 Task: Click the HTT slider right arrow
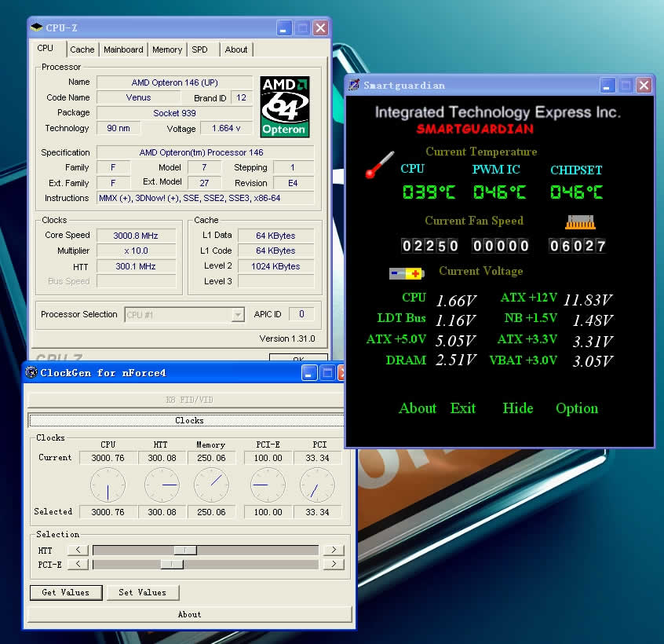click(334, 550)
